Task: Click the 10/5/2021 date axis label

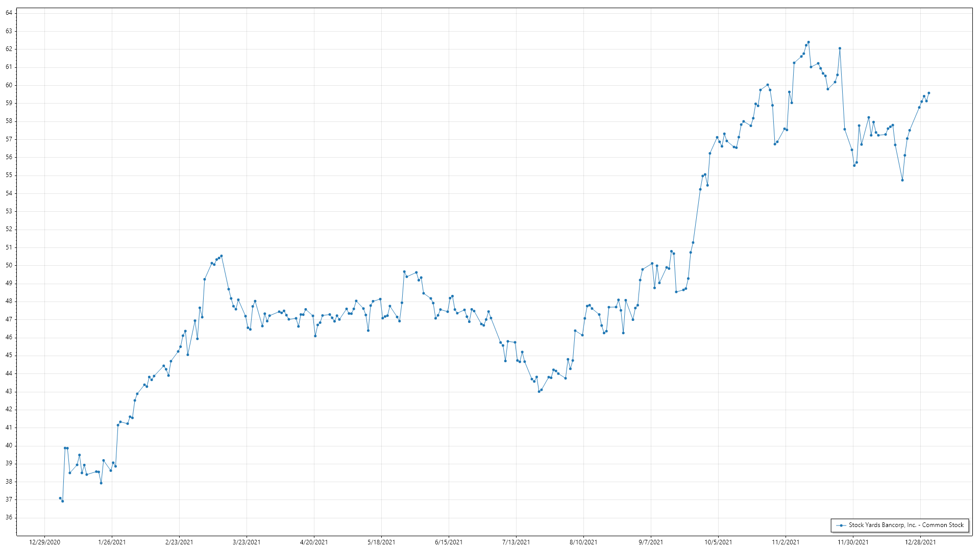Action: (x=718, y=542)
